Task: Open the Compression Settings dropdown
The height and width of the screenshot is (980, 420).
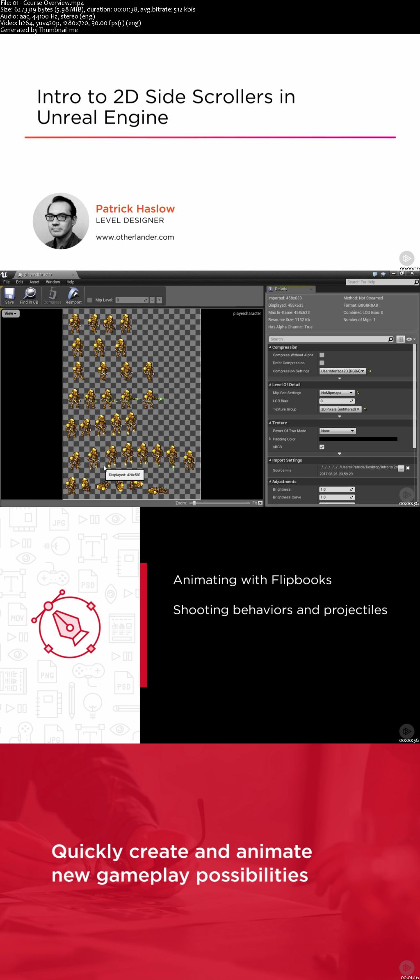Action: point(342,371)
